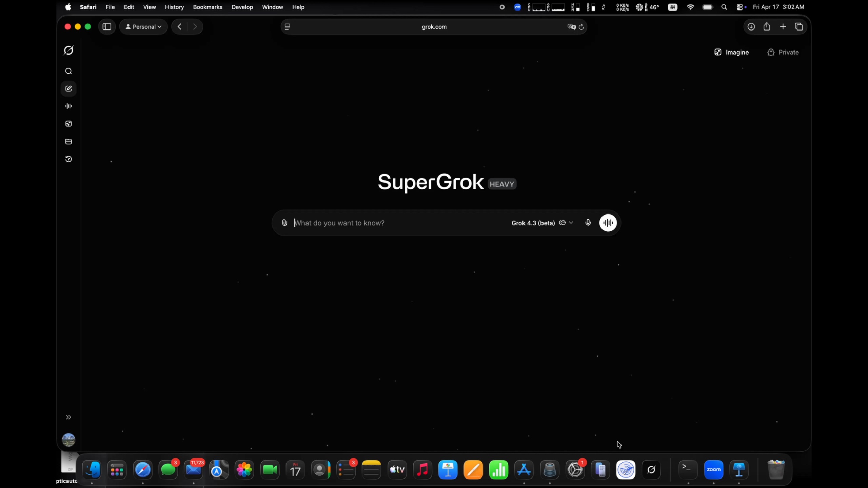Screen dimensions: 868x488
Task: Open voice mode from sidebar waveform icon
Action: coord(68,106)
